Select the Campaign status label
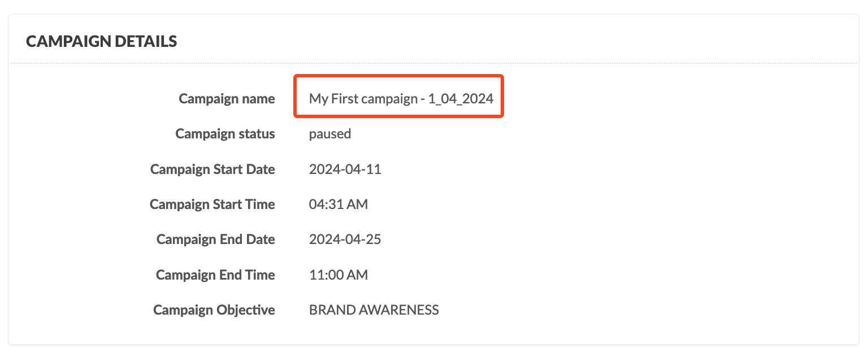 (x=225, y=134)
